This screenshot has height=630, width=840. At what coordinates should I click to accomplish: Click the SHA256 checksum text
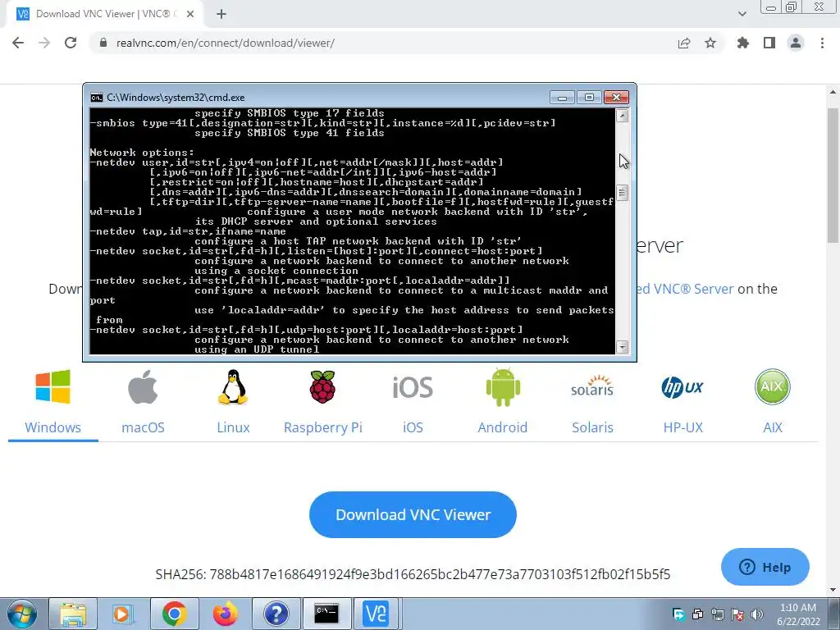coord(413,574)
